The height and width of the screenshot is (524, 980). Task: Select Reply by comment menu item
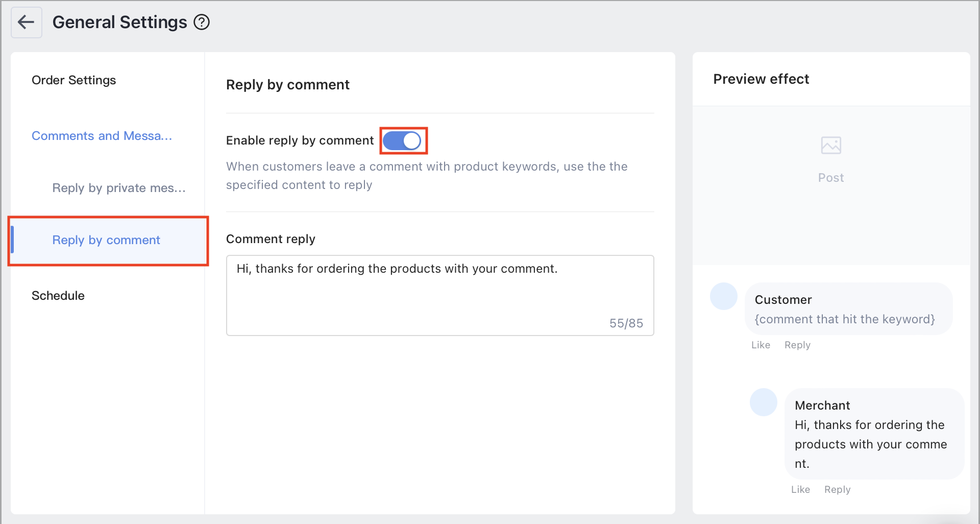[108, 240]
